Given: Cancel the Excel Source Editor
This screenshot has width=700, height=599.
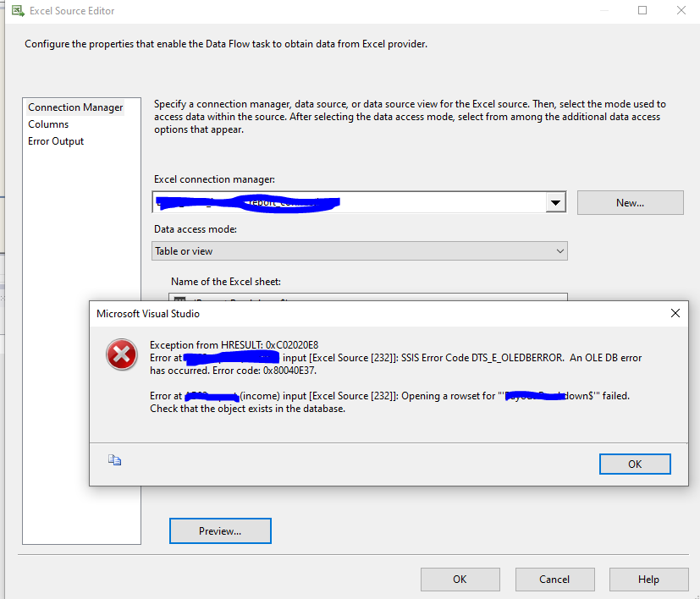Looking at the screenshot, I should click(554, 580).
